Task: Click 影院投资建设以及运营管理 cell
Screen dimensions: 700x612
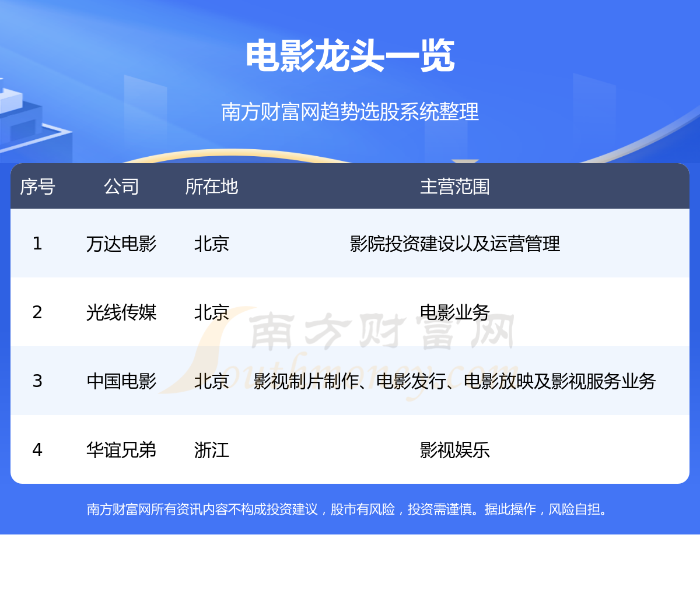Action: (x=455, y=244)
